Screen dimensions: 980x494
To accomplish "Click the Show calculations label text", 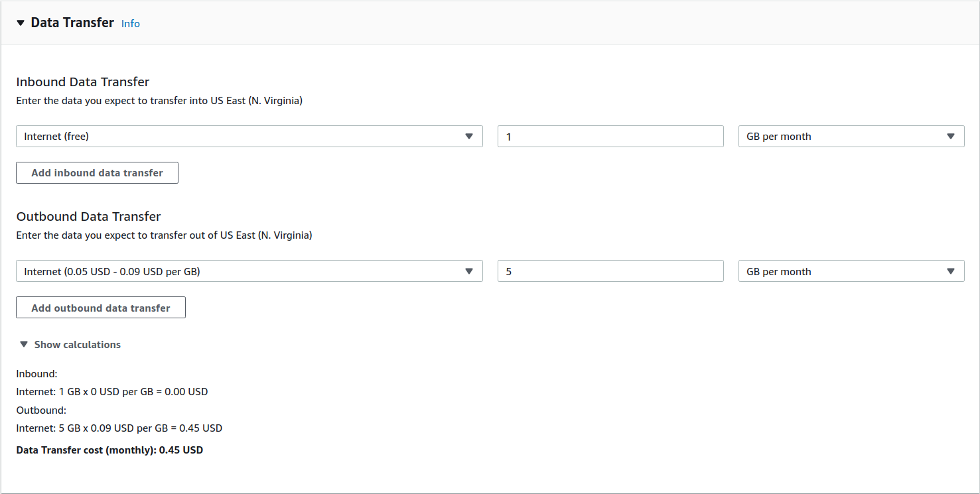I will coord(78,345).
